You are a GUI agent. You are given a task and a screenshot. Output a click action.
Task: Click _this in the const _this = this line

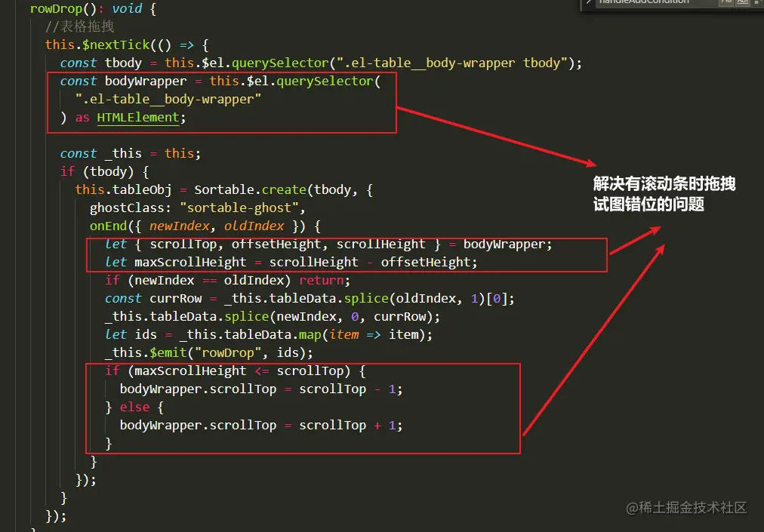coord(123,153)
